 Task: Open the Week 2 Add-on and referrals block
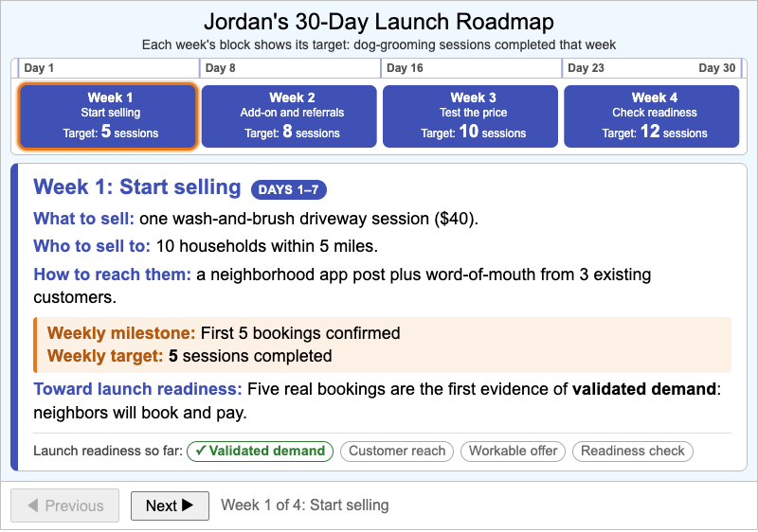pos(289,116)
